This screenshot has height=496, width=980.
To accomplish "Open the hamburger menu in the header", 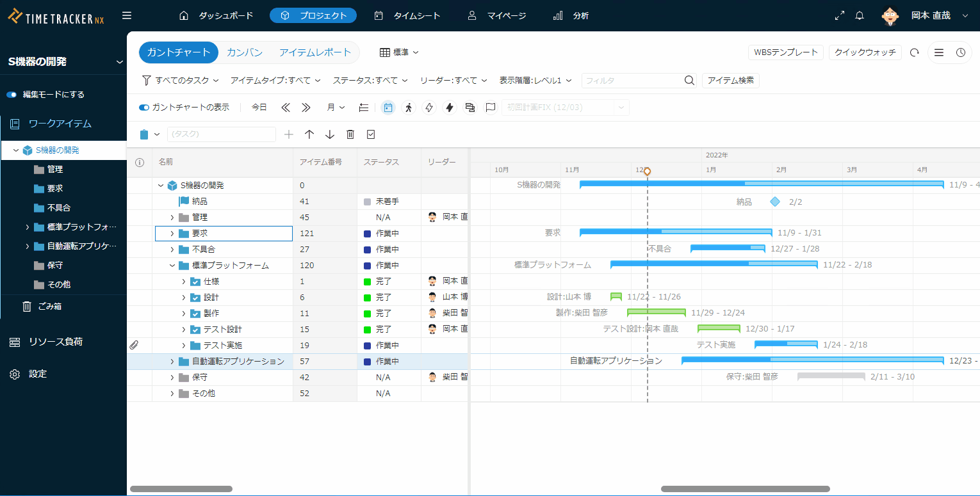I will tap(127, 15).
